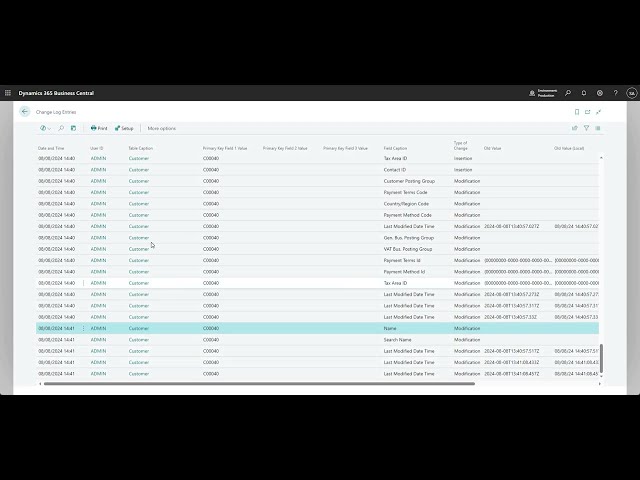Click the User ID column header
Image resolution: width=640 pixels, height=480 pixels.
pyautogui.click(x=97, y=148)
